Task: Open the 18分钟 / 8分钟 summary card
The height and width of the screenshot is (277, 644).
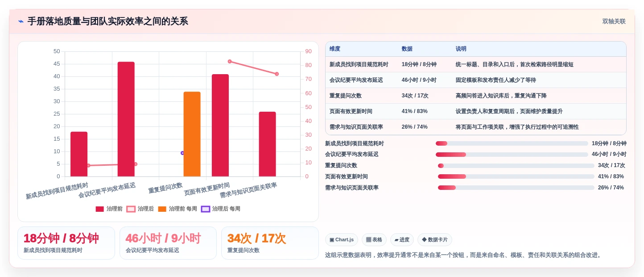Action: tap(66, 243)
